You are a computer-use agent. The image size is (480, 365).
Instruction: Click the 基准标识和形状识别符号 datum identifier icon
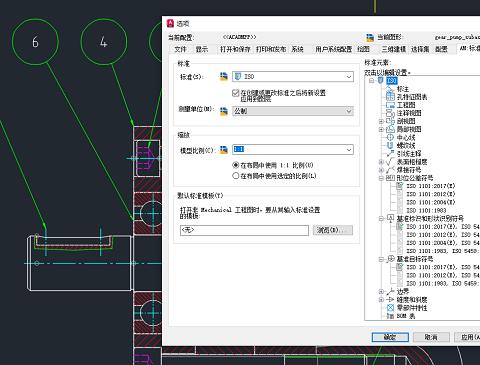(x=390, y=218)
